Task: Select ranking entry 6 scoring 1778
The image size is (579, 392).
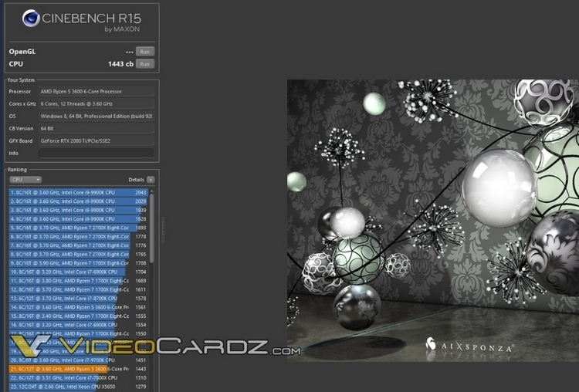Action: (x=78, y=237)
